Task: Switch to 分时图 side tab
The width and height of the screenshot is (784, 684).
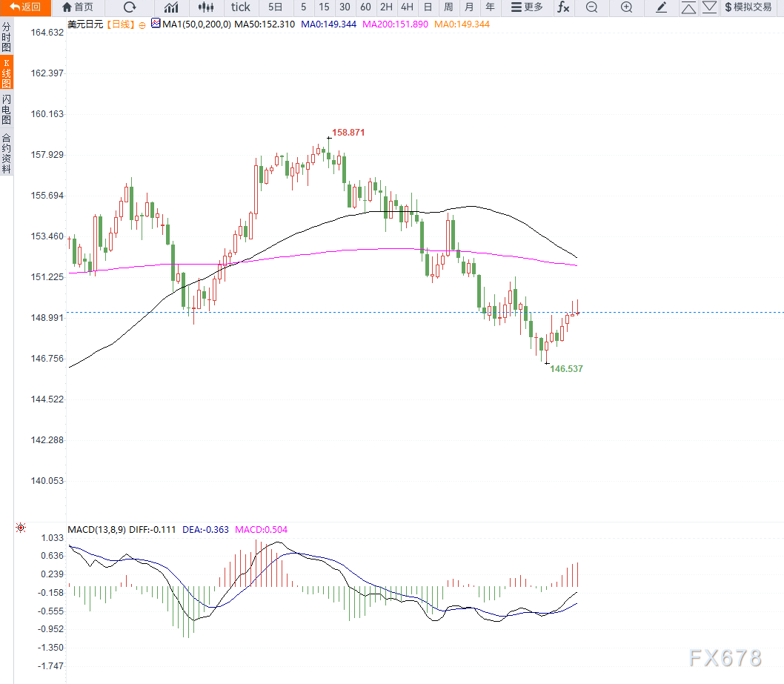Action: [7, 37]
